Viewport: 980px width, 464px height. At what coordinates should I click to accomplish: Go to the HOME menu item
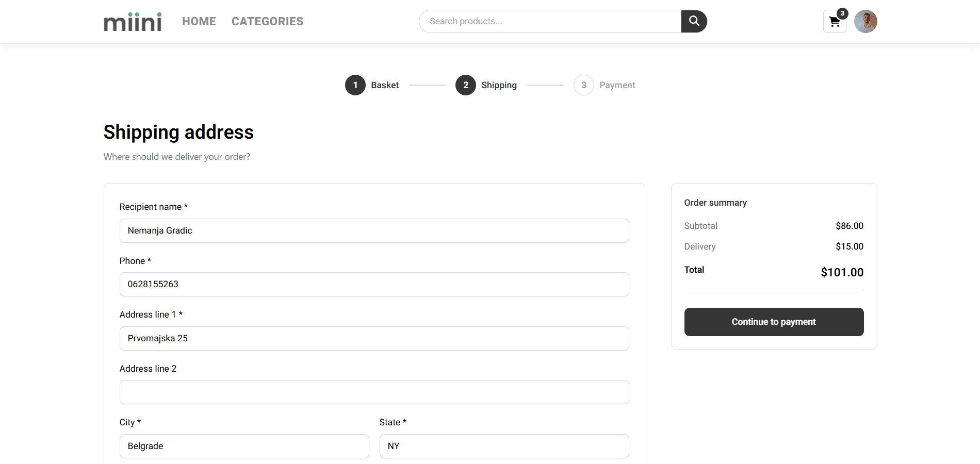199,21
